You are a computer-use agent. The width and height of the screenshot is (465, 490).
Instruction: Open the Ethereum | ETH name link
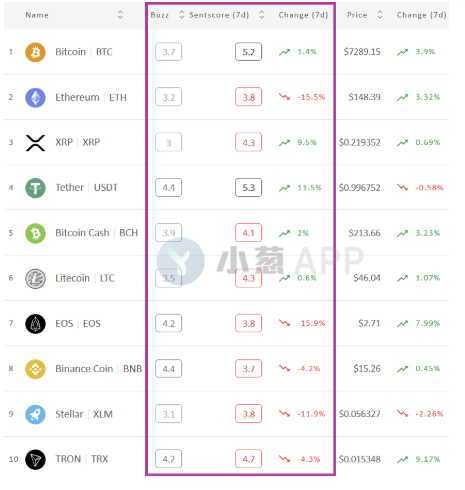click(x=91, y=97)
